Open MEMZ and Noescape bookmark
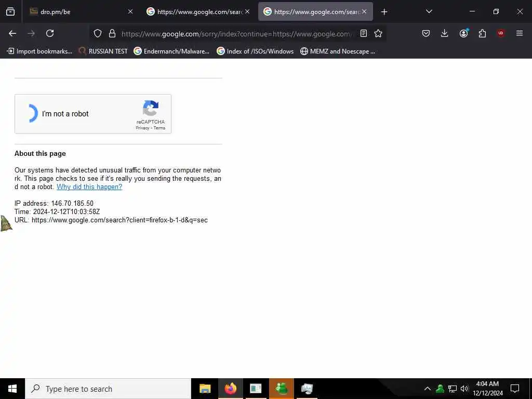Viewport: 532px width, 399px height. (338, 51)
